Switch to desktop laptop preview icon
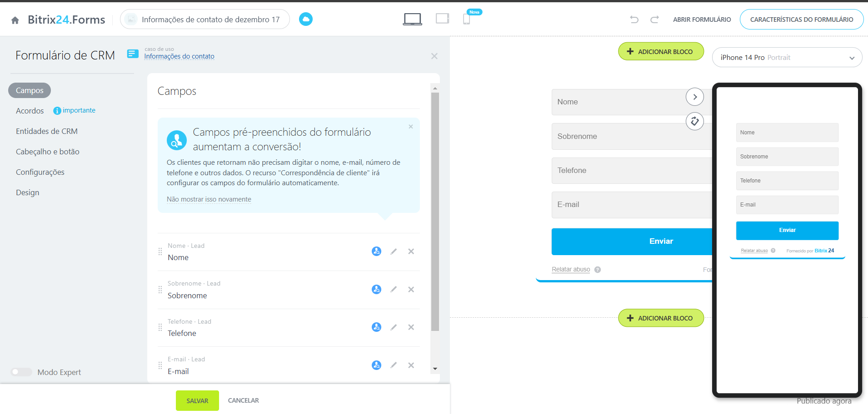 pos(412,19)
